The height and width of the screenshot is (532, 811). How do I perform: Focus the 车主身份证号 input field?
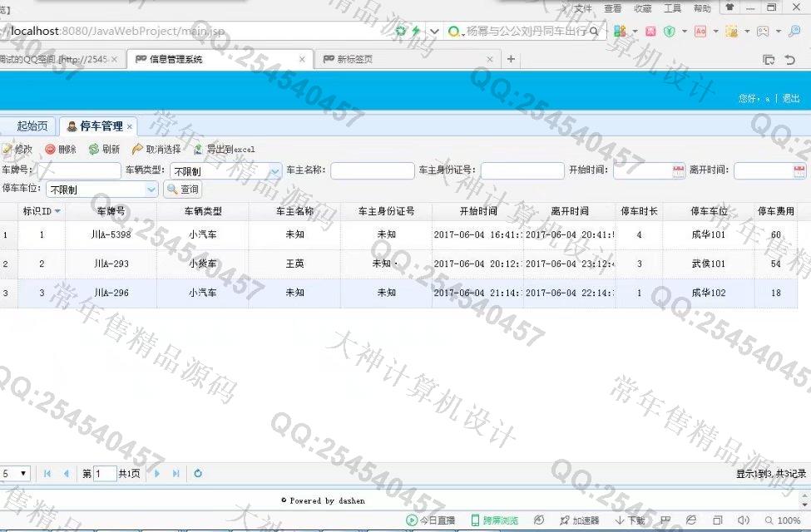click(522, 170)
